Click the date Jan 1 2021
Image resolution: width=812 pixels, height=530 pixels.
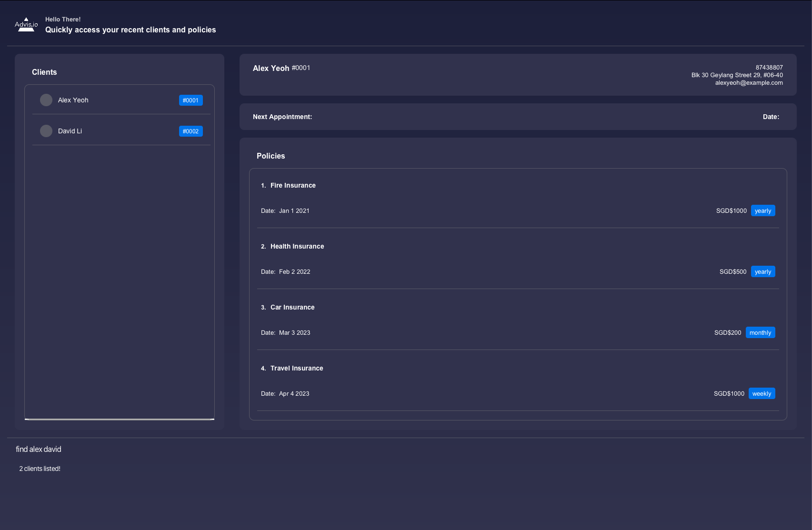tap(294, 210)
